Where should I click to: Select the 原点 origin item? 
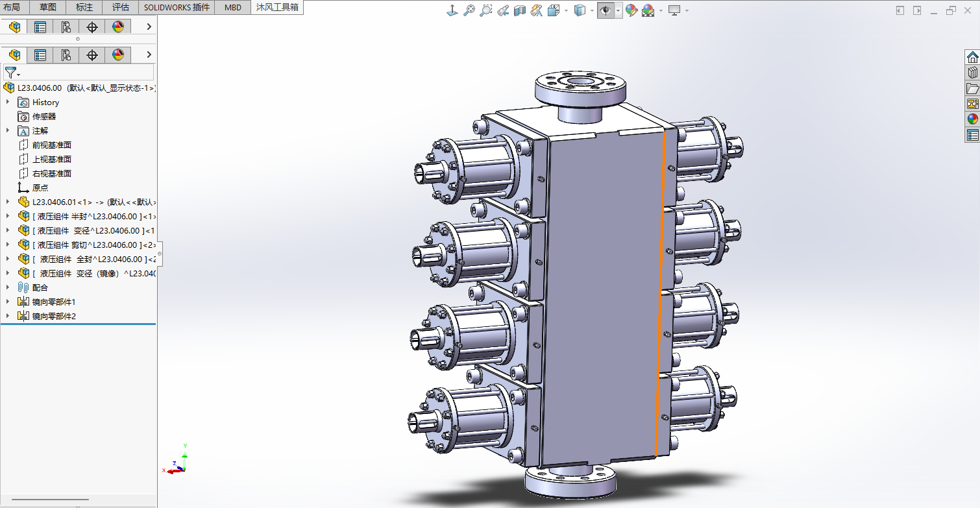[40, 187]
